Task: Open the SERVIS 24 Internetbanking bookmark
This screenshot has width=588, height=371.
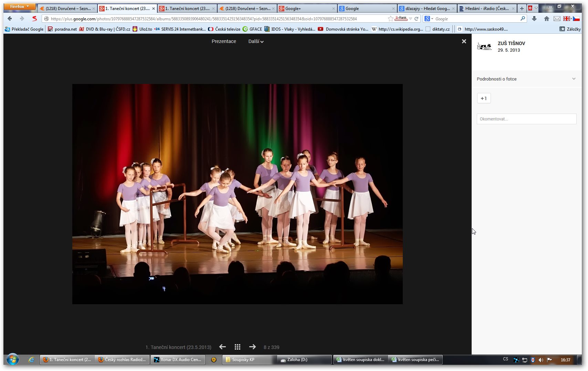Action: [180, 29]
